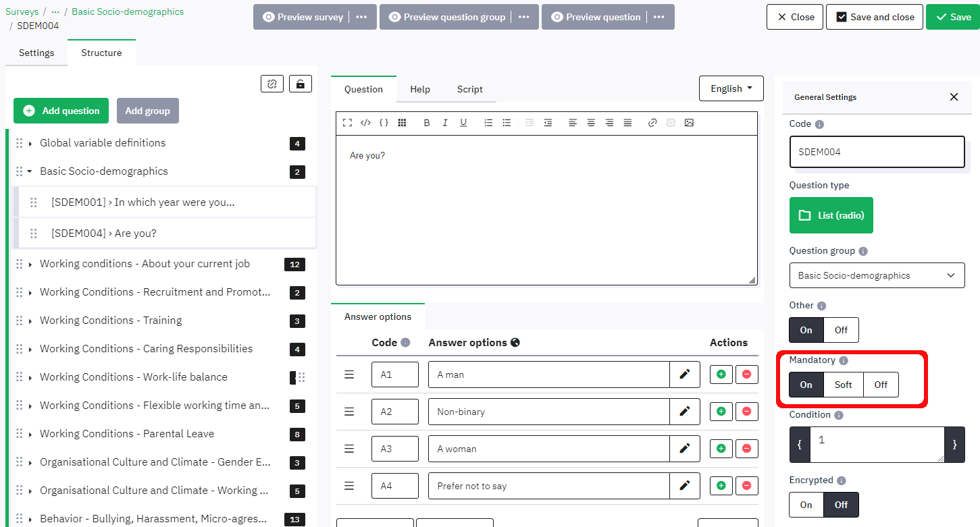Open the Settings tab
This screenshot has width=980, height=527.
tap(36, 53)
